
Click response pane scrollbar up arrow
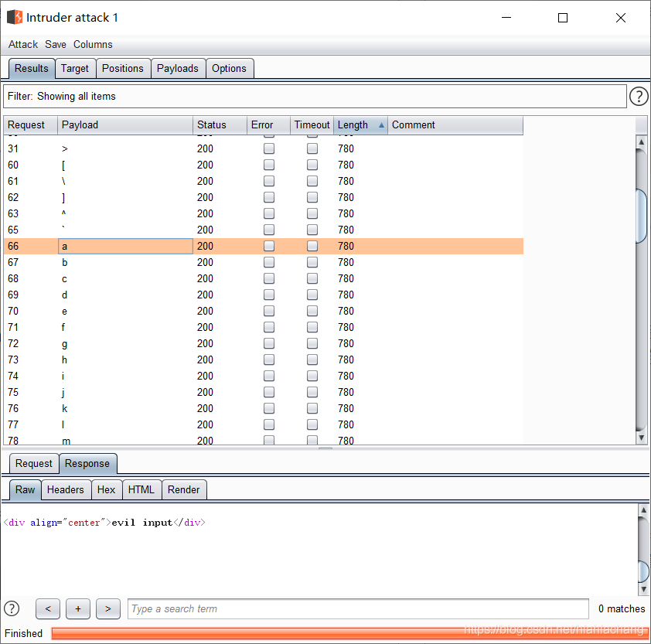643,510
